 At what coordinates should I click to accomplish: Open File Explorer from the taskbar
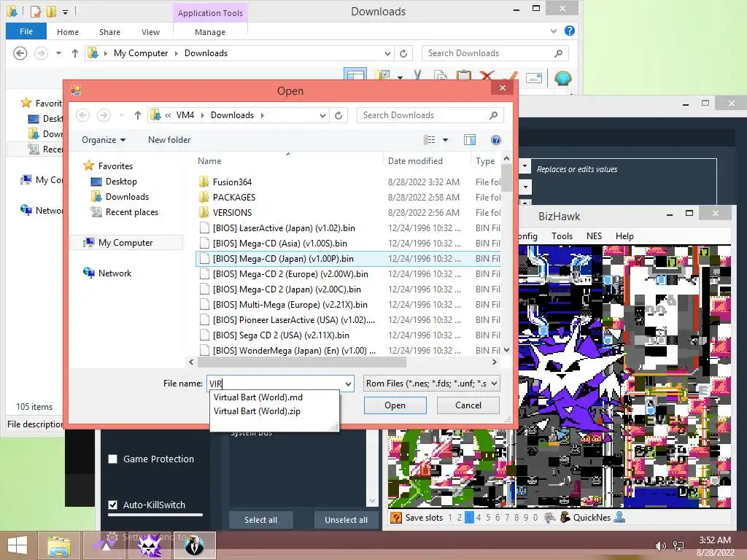click(58, 545)
